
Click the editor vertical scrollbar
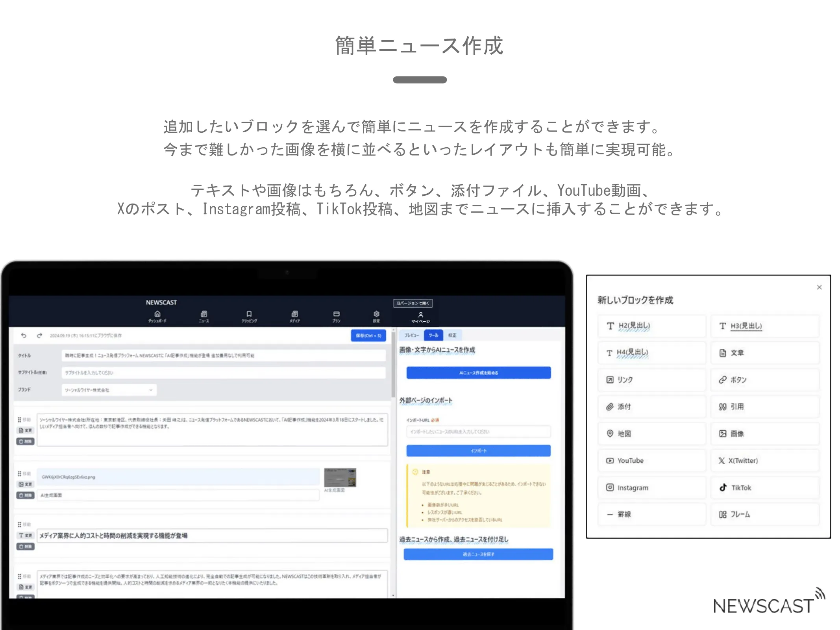point(393,364)
